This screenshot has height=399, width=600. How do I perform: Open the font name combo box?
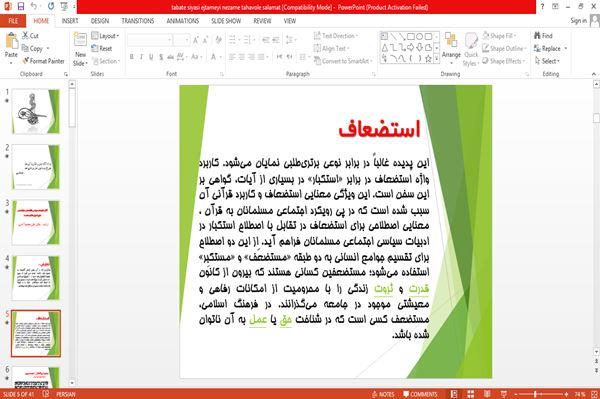(x=149, y=40)
